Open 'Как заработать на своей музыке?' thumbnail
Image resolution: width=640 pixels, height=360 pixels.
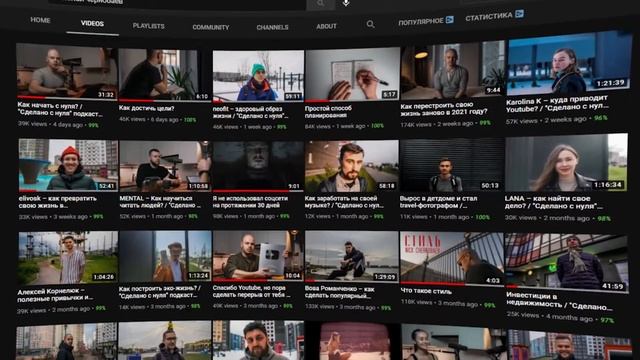352,166
